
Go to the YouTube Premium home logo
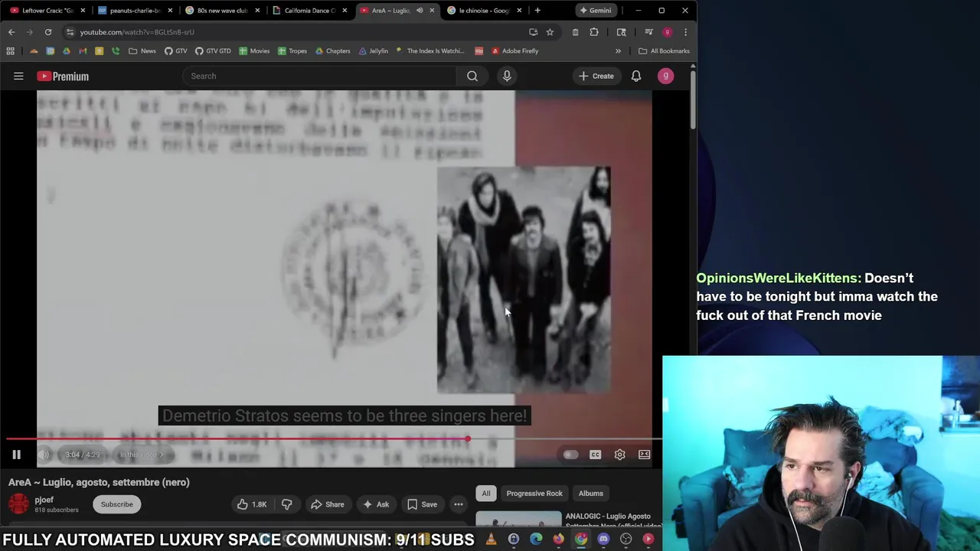[63, 76]
